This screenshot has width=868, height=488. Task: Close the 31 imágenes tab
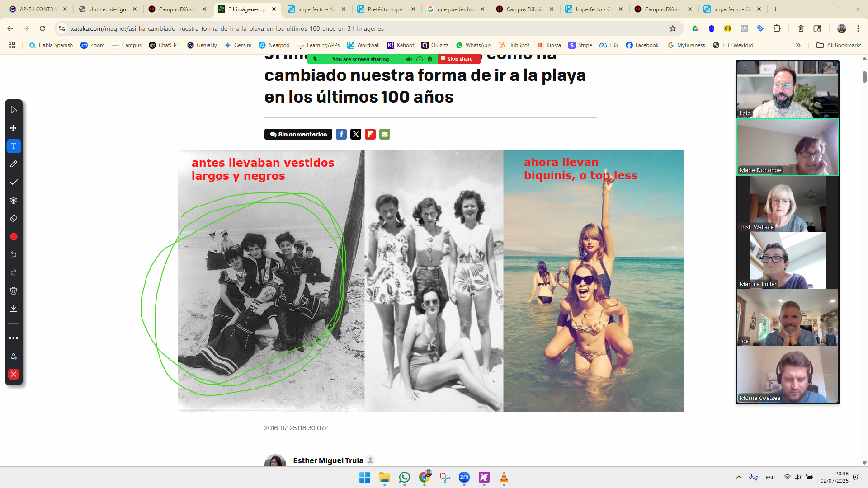point(274,9)
